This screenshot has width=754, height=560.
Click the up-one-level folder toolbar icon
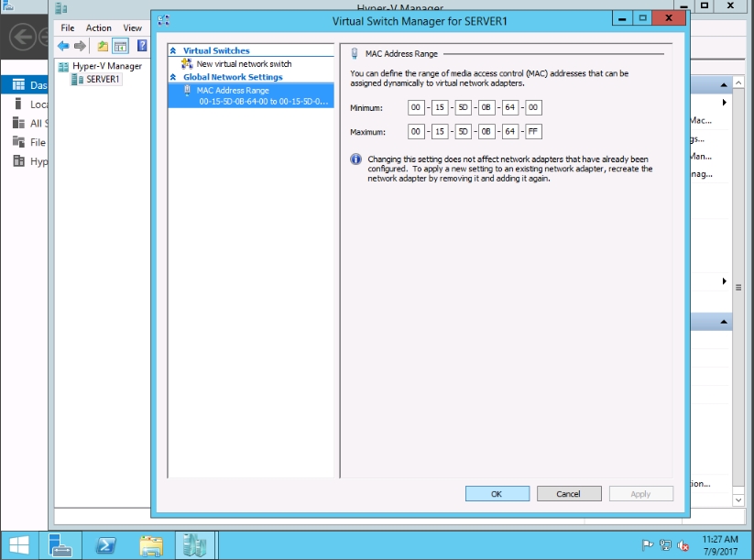pos(103,46)
